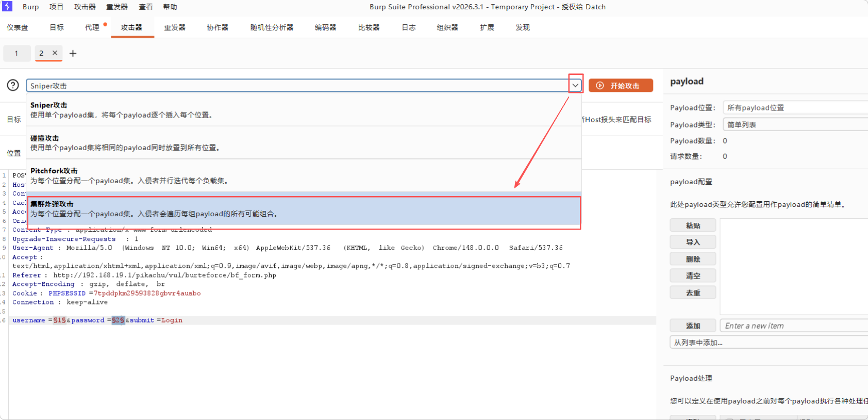
Task: Open the 项目 menu
Action: click(x=56, y=7)
